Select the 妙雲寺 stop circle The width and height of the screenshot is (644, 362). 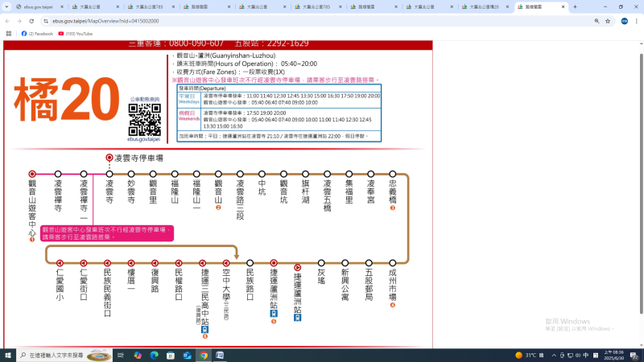coord(131,174)
